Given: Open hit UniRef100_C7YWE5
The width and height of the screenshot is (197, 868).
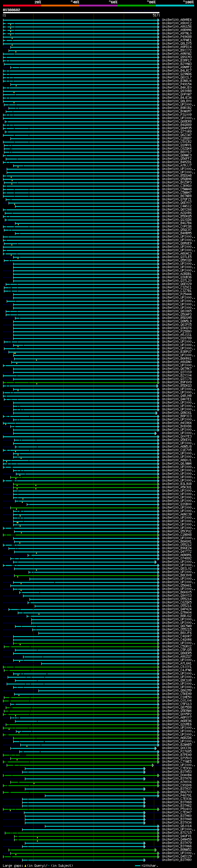Looking at the screenshot, I should pyautogui.click(x=177, y=761).
